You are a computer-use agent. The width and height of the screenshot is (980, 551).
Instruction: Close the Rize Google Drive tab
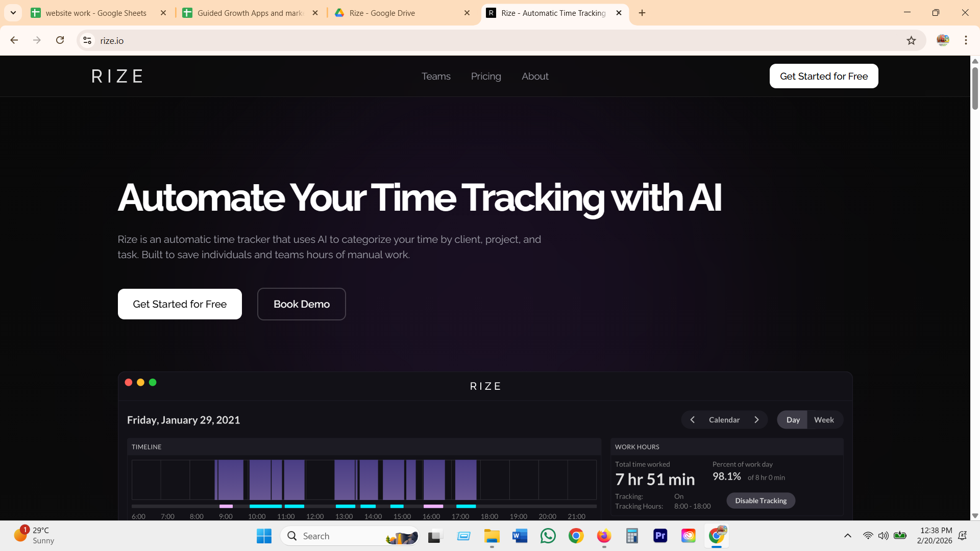click(467, 13)
